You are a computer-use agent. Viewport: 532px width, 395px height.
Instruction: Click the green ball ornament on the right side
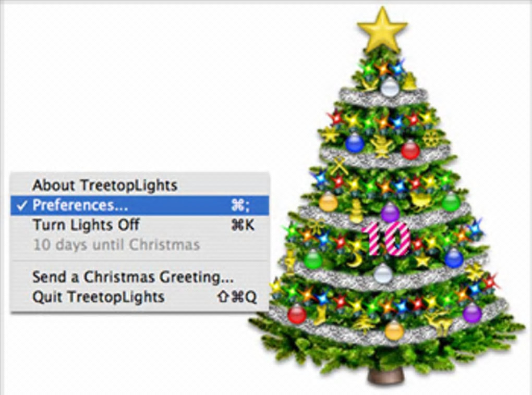[451, 201]
